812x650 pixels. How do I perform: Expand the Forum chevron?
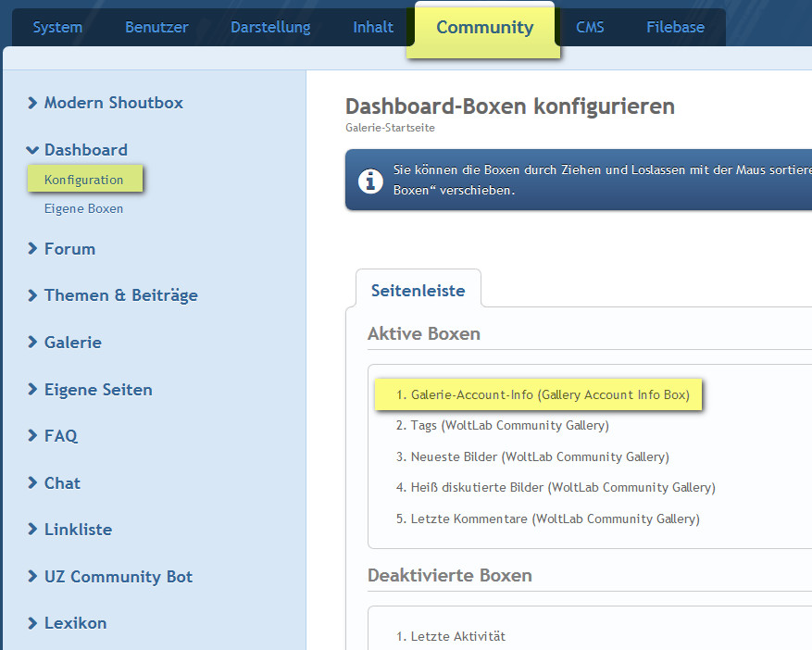click(x=32, y=248)
